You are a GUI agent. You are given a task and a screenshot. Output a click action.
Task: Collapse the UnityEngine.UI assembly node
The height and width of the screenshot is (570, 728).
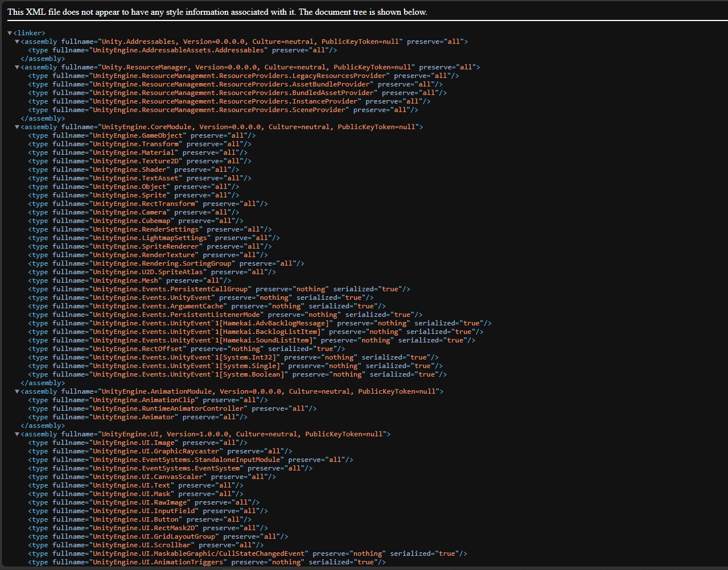17,434
